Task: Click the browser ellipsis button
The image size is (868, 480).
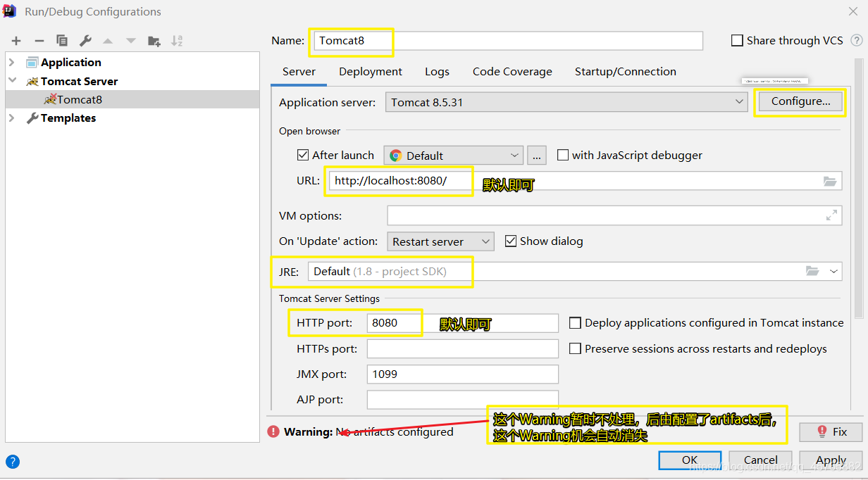Action: [536, 156]
